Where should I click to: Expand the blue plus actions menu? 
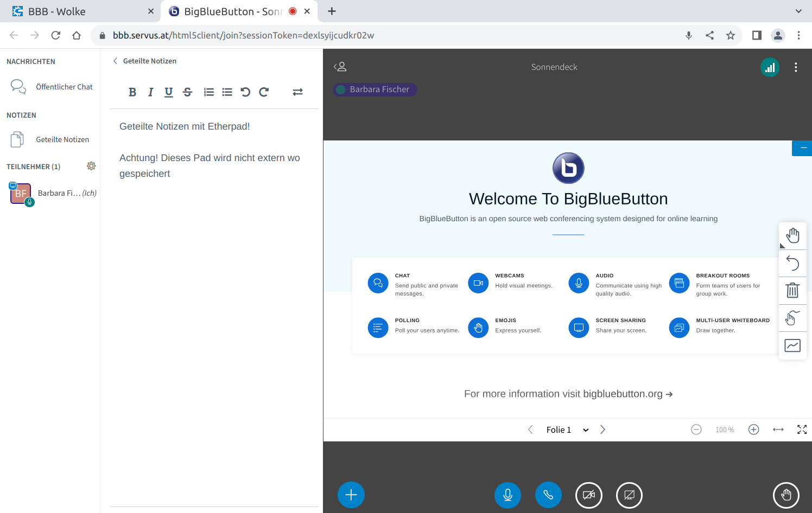pyautogui.click(x=351, y=495)
